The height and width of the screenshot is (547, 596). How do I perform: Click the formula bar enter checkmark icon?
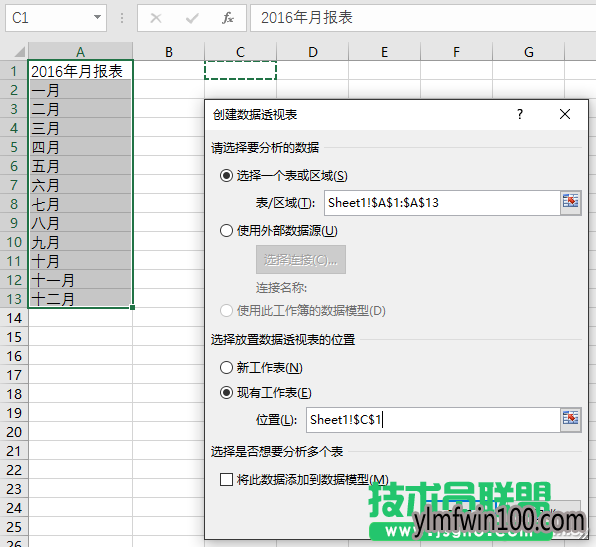click(192, 18)
